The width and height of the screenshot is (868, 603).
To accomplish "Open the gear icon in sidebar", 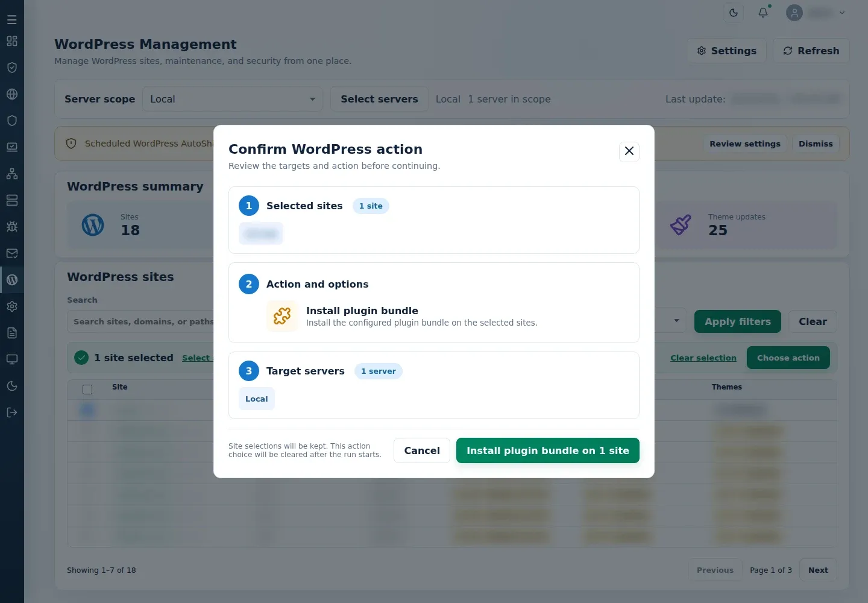I will pos(12,306).
